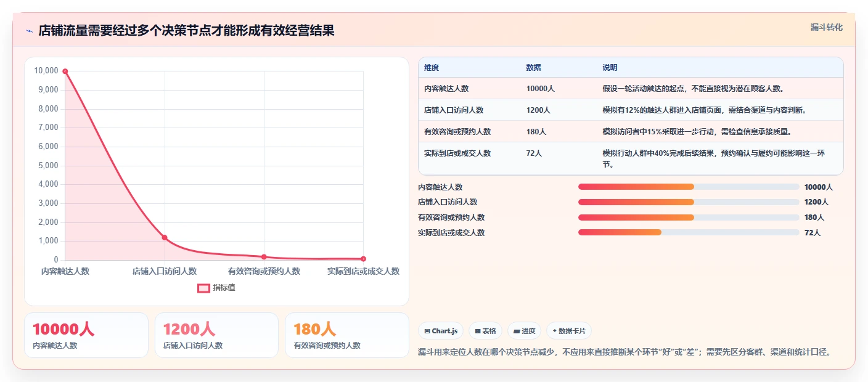The height and width of the screenshot is (382, 868).
Task: Click the description starting 模拟有12%的触达人群
Action: tap(705, 110)
